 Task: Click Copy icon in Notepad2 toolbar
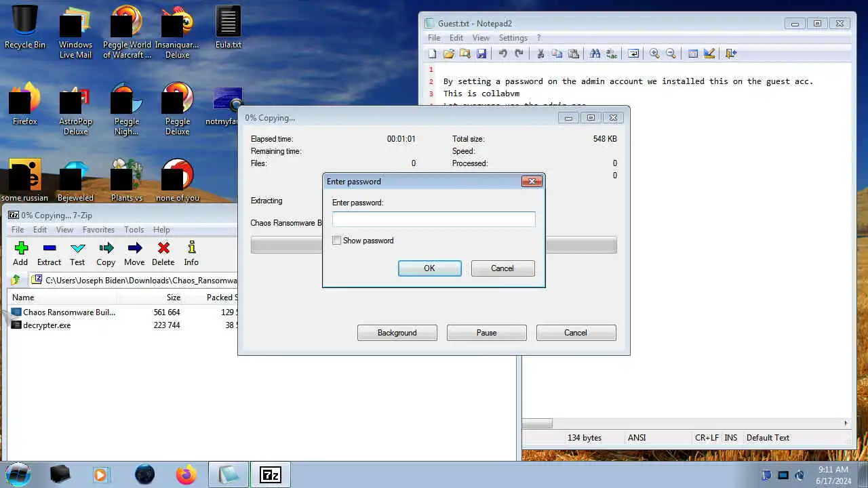point(557,54)
